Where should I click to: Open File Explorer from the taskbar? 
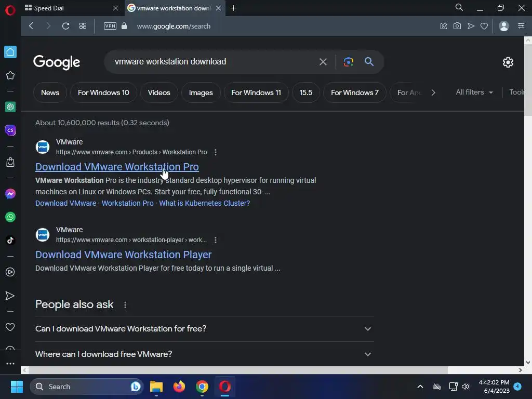point(156,387)
